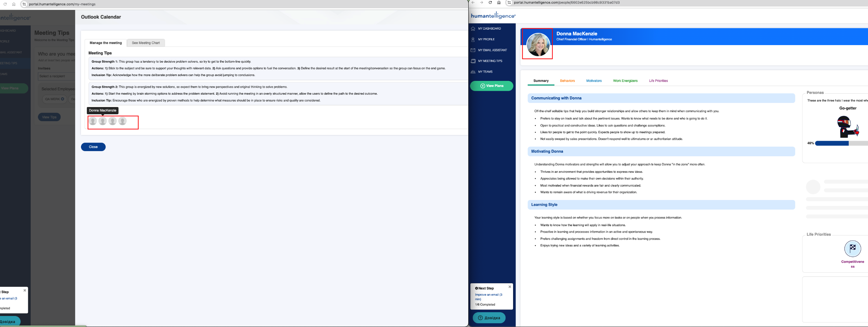Click the Довідка help button in right window
Screen dimensions: 868x327
(x=489, y=318)
